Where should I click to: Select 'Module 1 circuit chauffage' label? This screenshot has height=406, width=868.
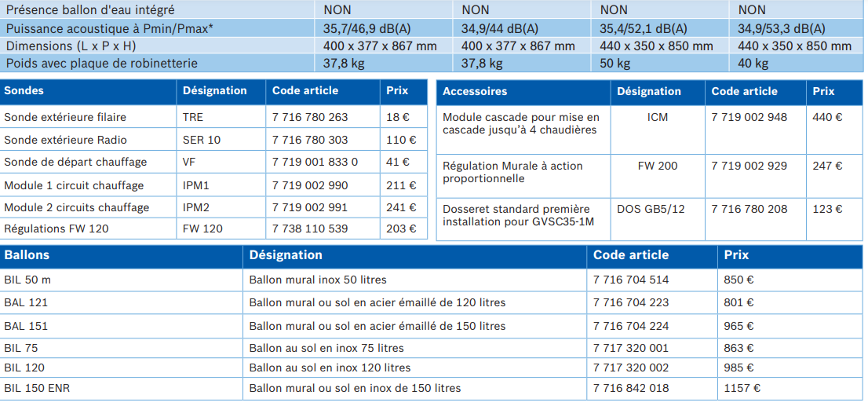(74, 185)
